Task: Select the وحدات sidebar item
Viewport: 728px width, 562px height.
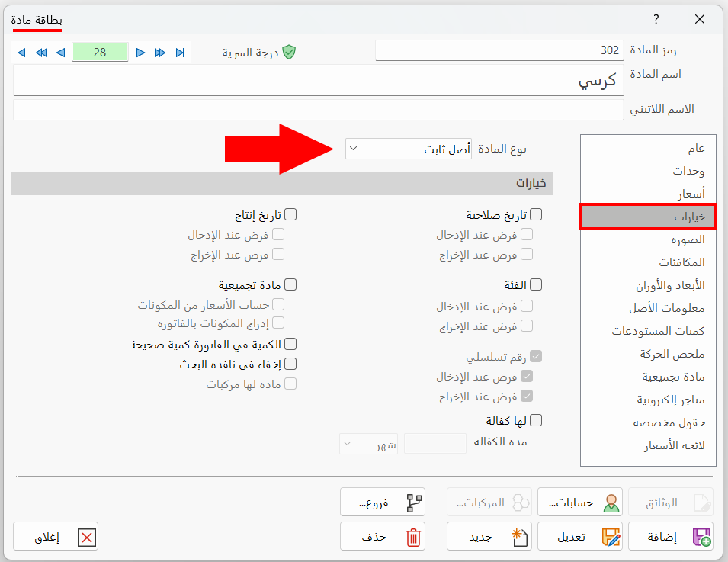Action: [648, 171]
